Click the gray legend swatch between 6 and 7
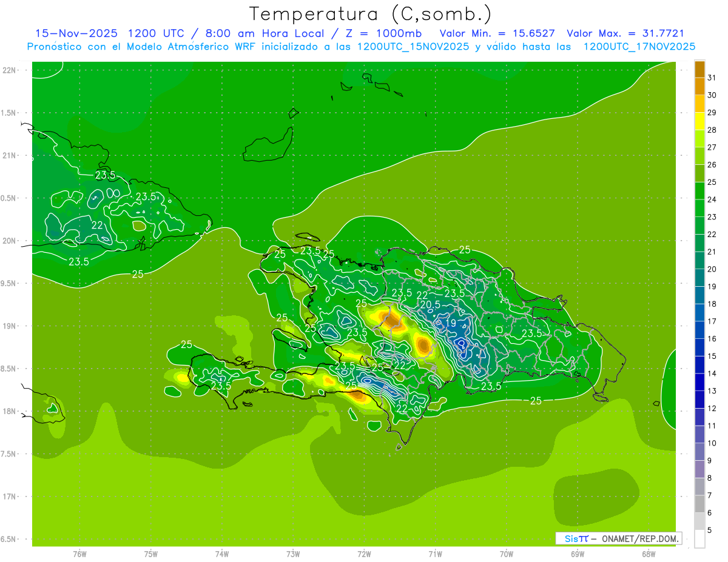 click(699, 504)
